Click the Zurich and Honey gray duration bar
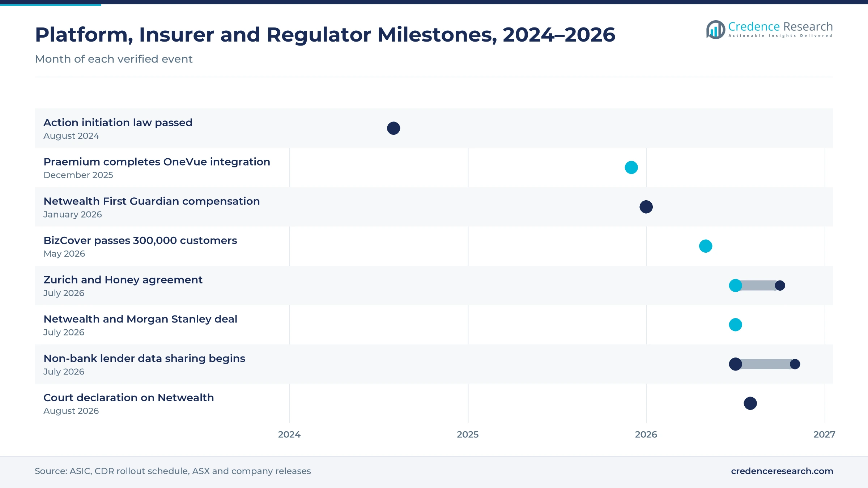 758,286
